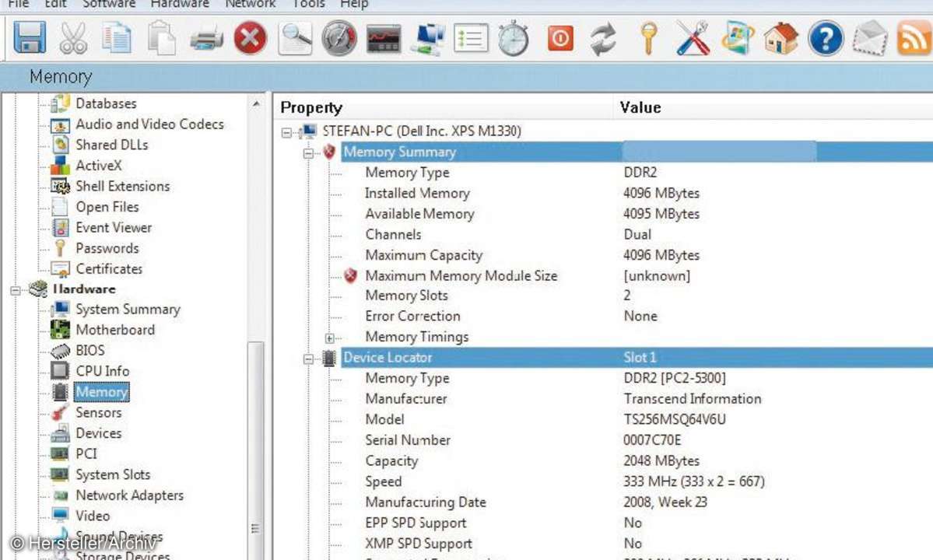Image resolution: width=933 pixels, height=560 pixels.
Task: Select the Serial Number 0007C70E value
Action: click(652, 440)
